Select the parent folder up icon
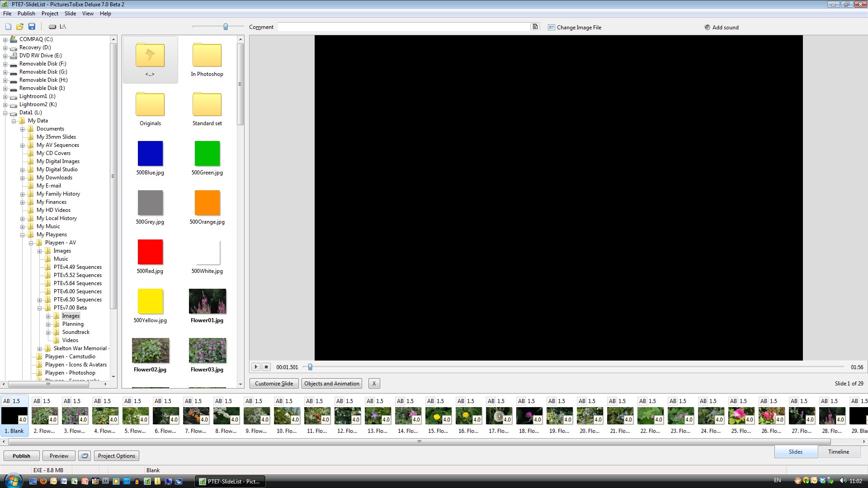This screenshot has width=868, height=488. 150,55
